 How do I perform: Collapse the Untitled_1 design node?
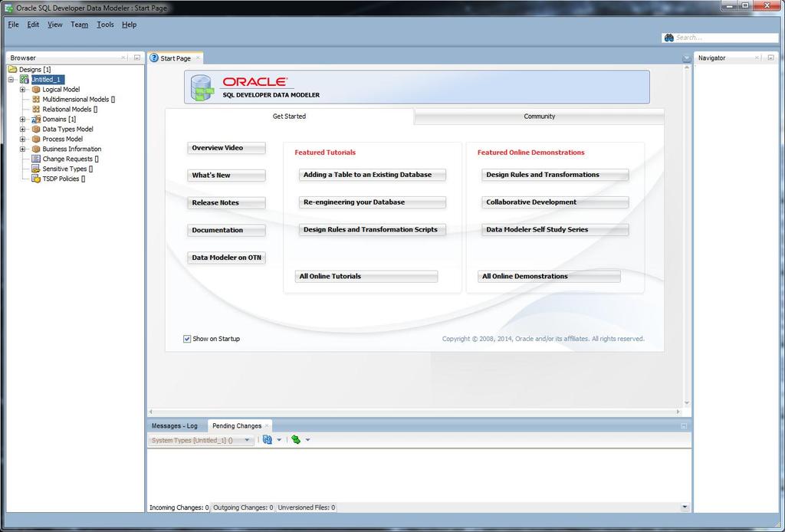(x=11, y=80)
